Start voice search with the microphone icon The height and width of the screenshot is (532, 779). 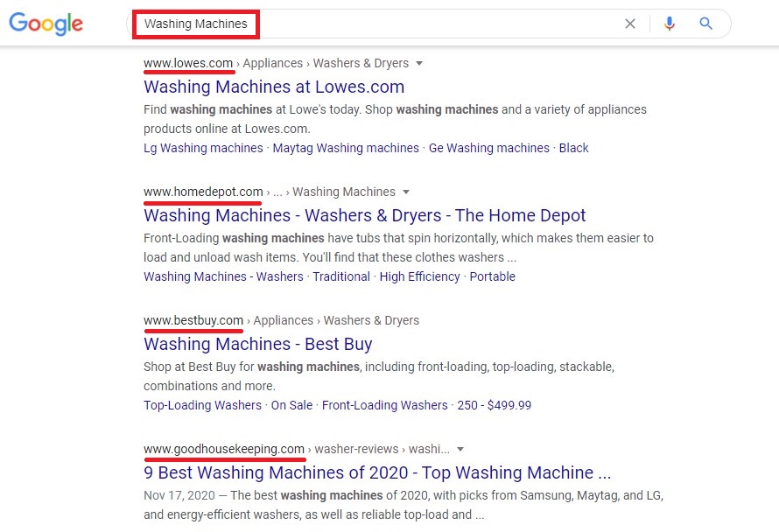(x=670, y=24)
